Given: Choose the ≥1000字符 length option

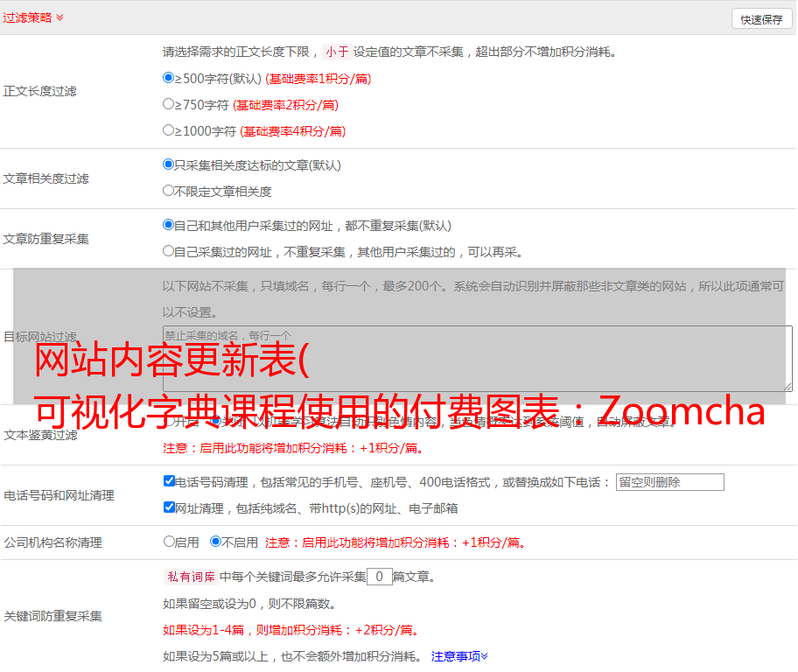Looking at the screenshot, I should click(x=168, y=129).
